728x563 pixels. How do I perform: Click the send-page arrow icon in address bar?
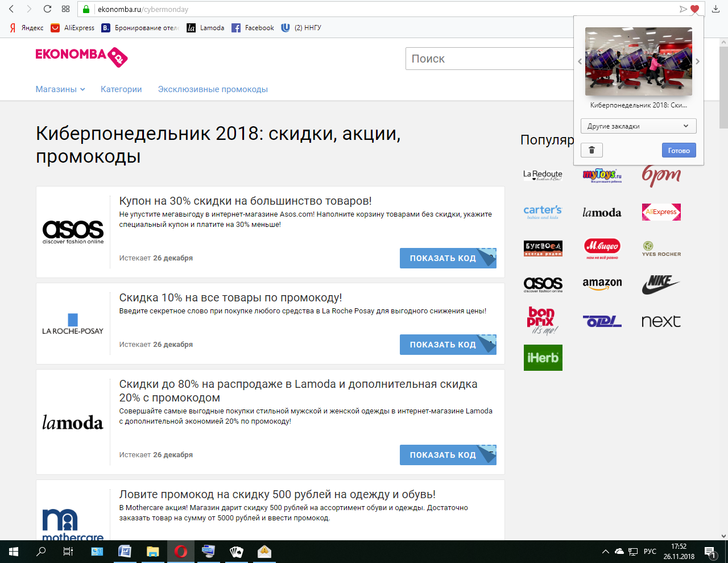pyautogui.click(x=683, y=9)
